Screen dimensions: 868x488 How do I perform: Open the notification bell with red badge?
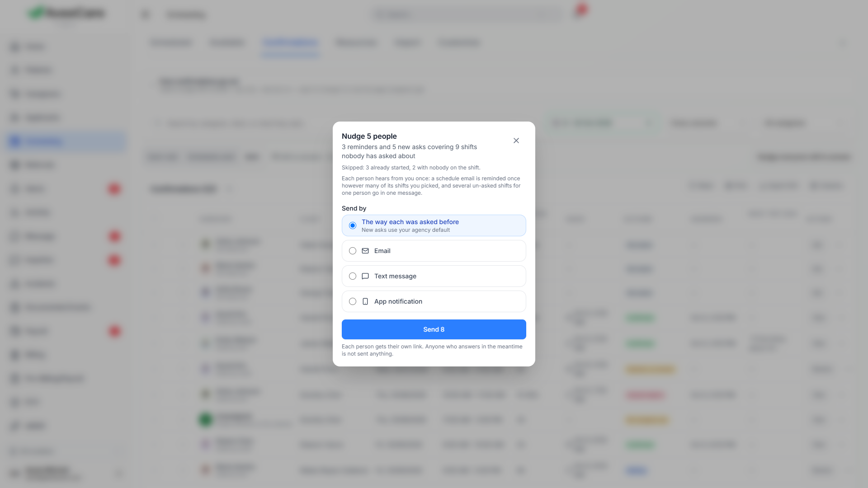tap(579, 12)
